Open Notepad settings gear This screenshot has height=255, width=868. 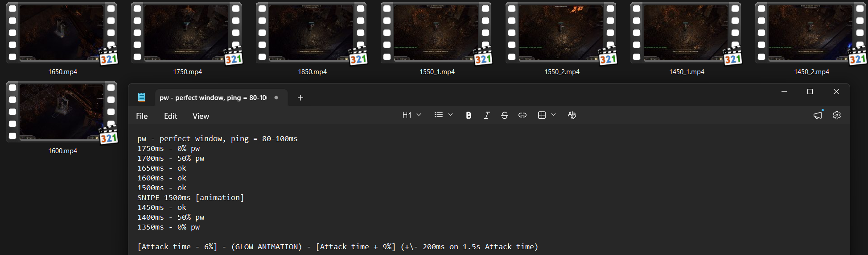coord(837,115)
